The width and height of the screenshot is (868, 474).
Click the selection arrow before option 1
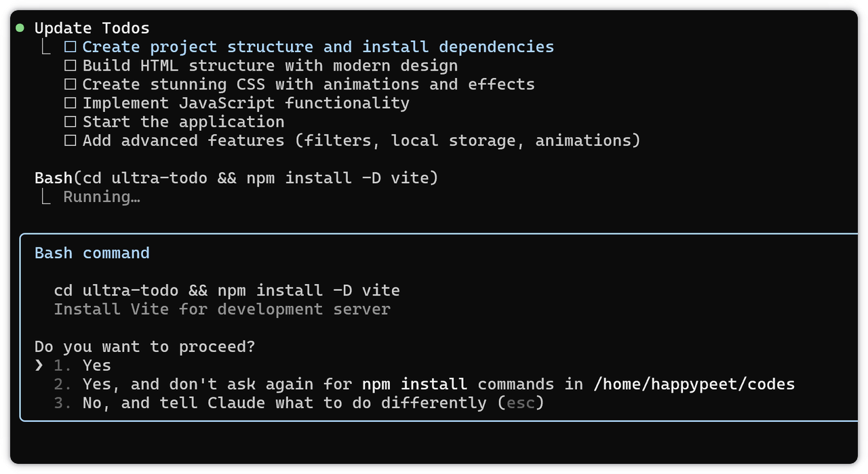click(x=39, y=366)
